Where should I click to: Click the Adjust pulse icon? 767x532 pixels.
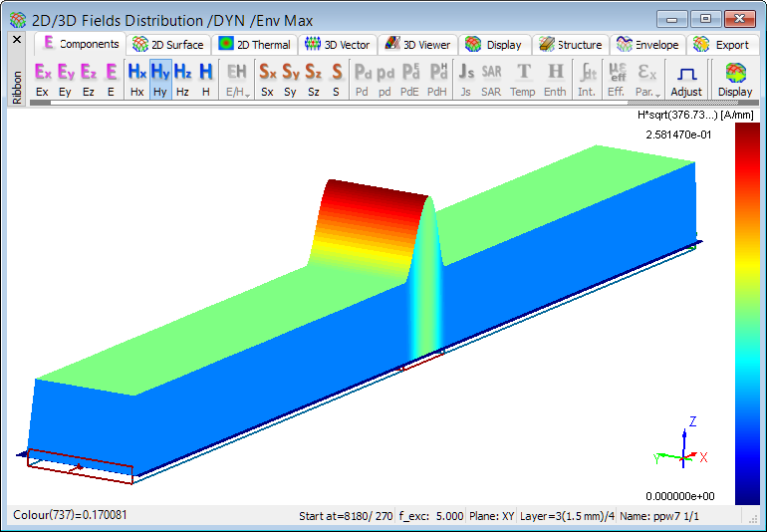point(685,79)
